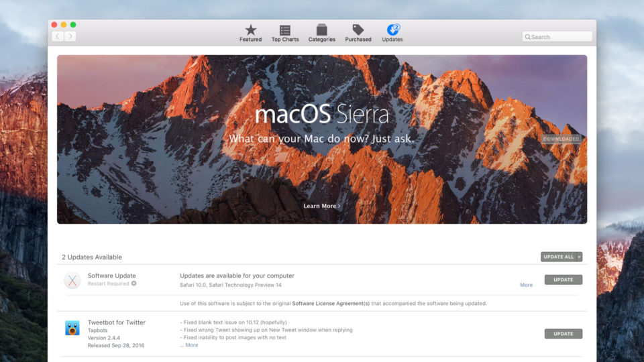This screenshot has height=362, width=644.
Task: Click the macOS Sierra banner title
Action: click(x=321, y=114)
